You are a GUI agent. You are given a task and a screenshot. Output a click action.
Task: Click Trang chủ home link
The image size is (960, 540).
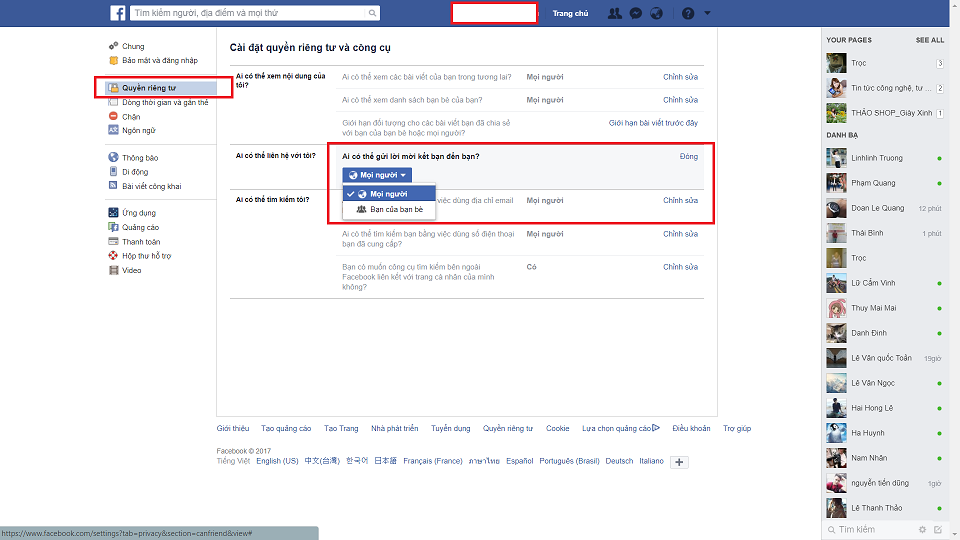point(570,13)
